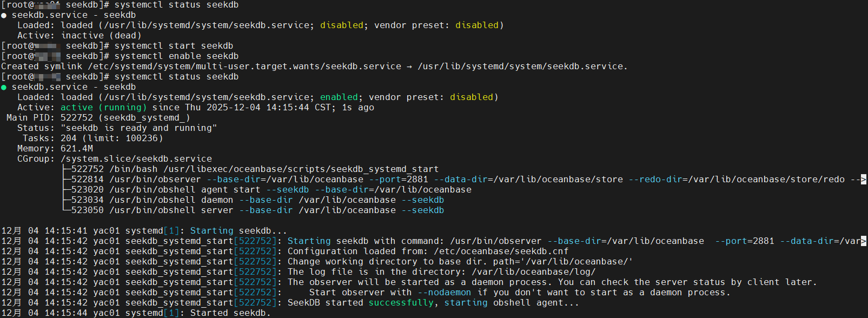The height and width of the screenshot is (318, 868).
Task: Select the green "active (running)" status text
Action: (x=103, y=108)
